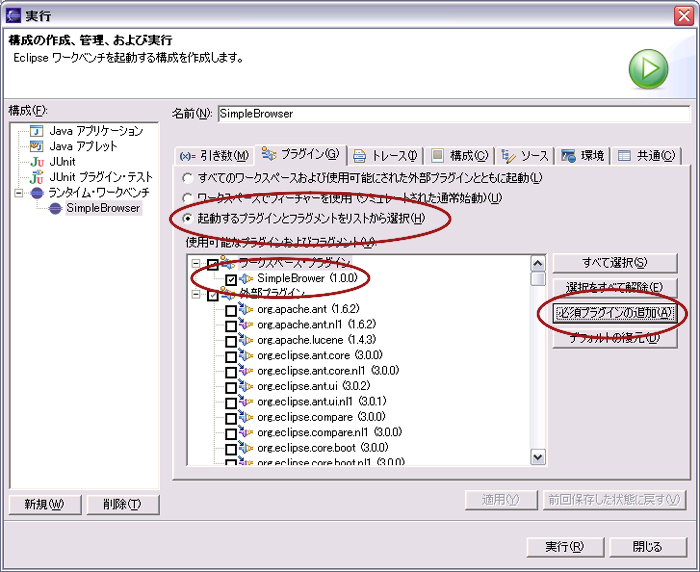The height and width of the screenshot is (572, 700).
Task: Click the JUnit configuration icon
Action: click(x=37, y=162)
